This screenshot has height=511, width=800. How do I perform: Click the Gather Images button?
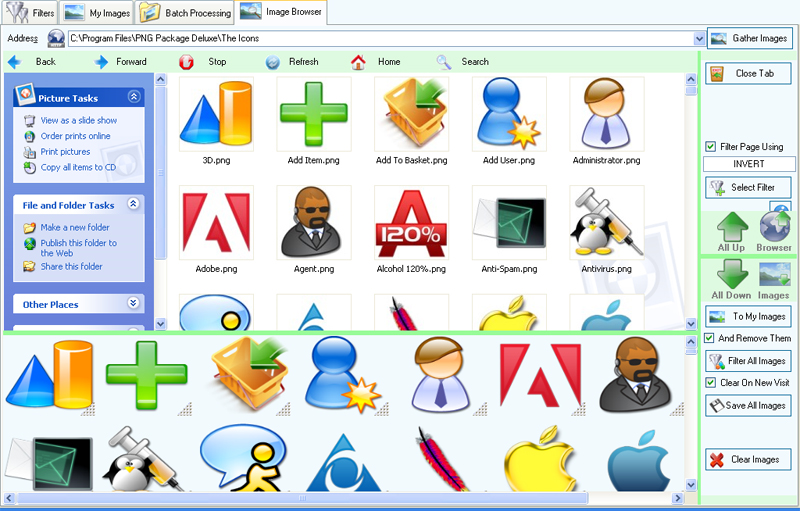pos(750,38)
